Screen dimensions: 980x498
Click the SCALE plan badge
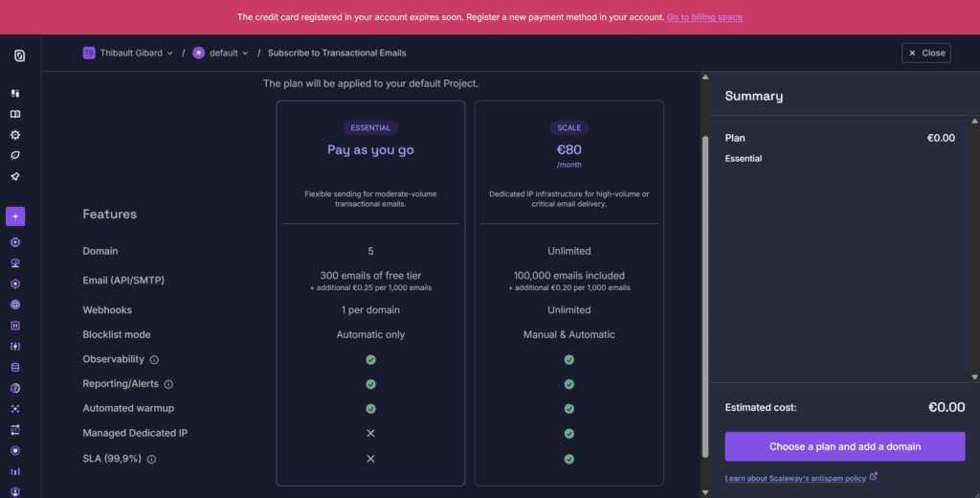coord(568,127)
